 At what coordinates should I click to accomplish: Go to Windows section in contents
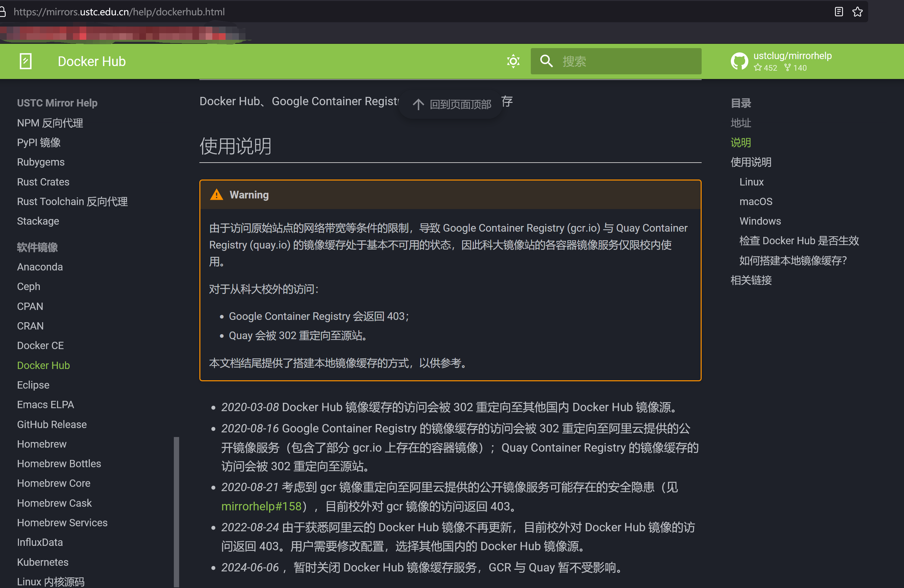pos(760,221)
